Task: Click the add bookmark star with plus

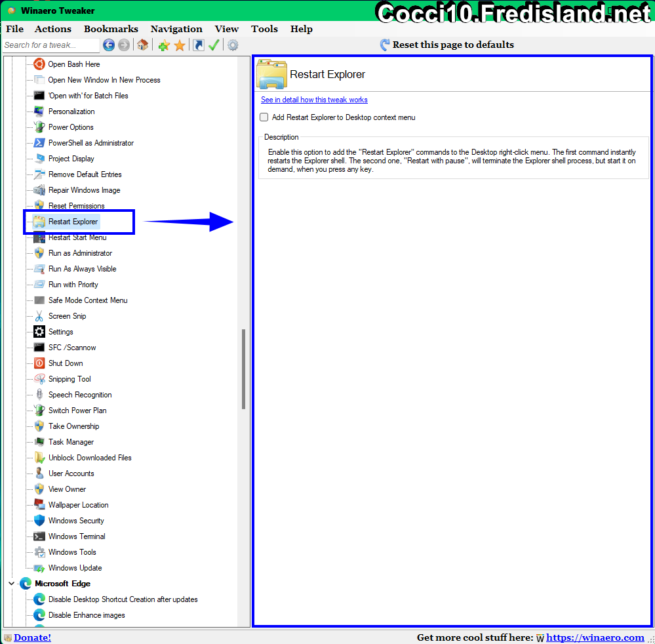Action: point(164,45)
